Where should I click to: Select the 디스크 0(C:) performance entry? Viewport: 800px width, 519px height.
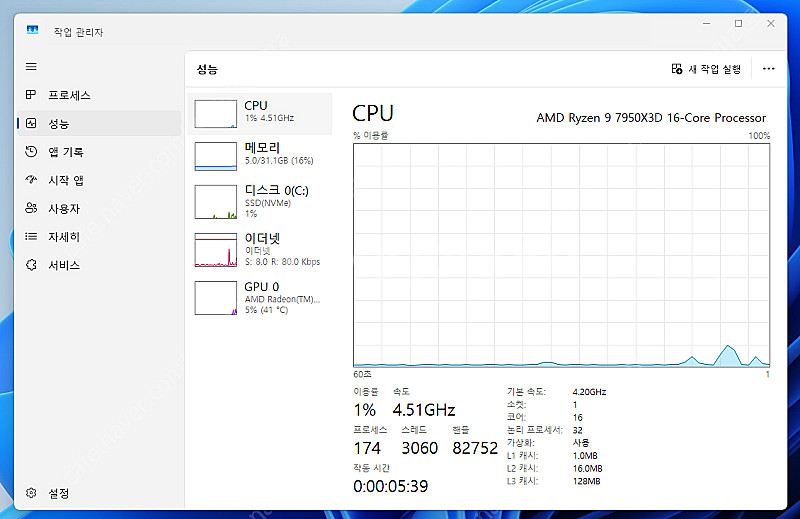click(x=260, y=201)
